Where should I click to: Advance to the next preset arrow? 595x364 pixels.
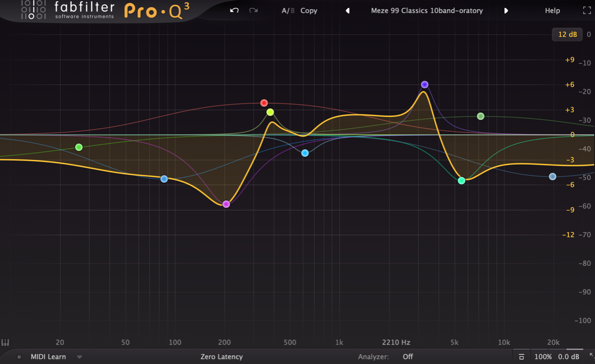(x=506, y=10)
